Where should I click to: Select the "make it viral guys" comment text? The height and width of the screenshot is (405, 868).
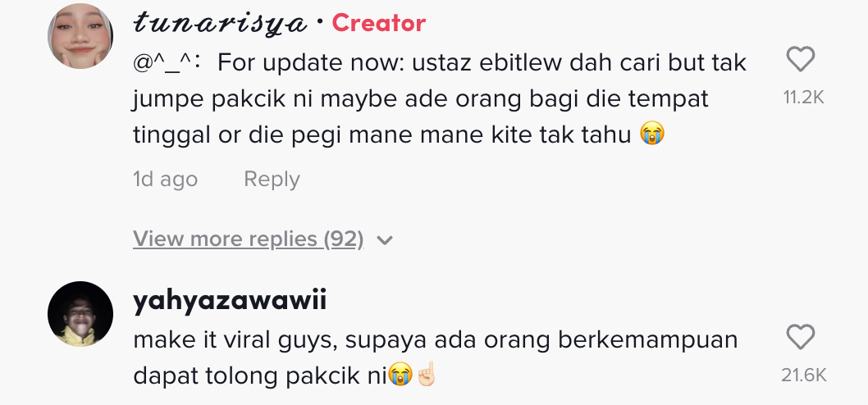point(435,339)
